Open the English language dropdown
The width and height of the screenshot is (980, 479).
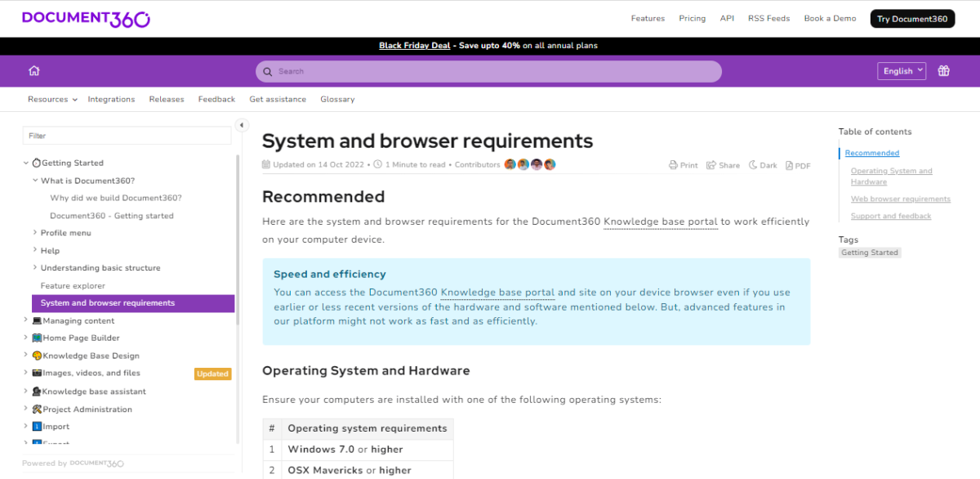pyautogui.click(x=901, y=70)
